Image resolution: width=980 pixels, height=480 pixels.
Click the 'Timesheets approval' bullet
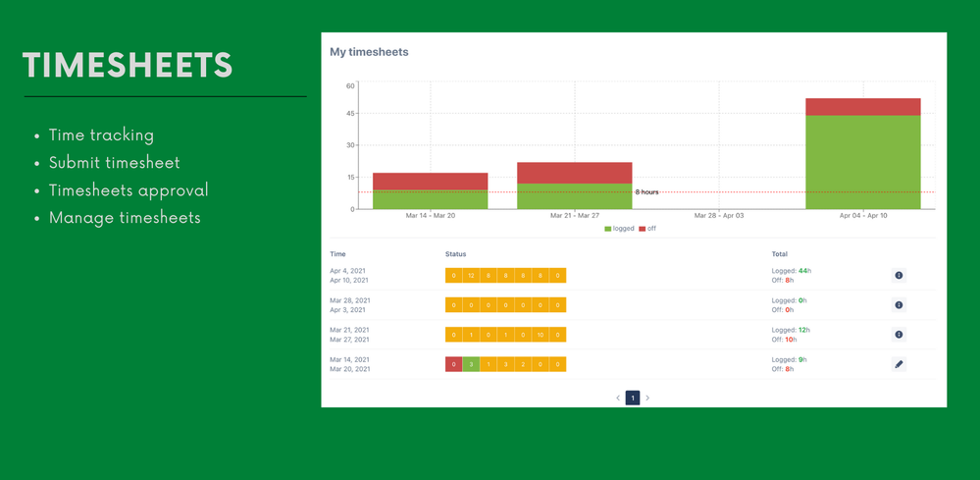(129, 190)
